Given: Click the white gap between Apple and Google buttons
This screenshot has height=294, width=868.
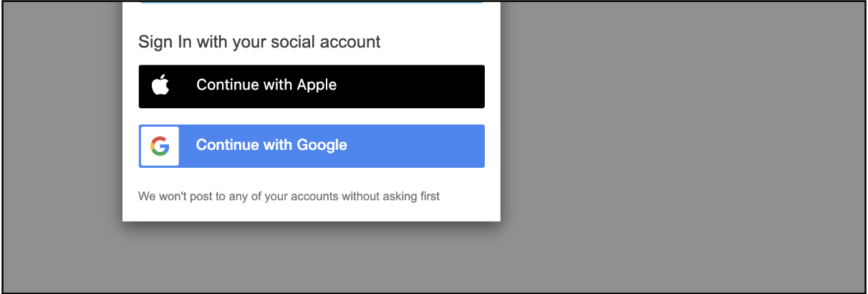Looking at the screenshot, I should [312, 116].
